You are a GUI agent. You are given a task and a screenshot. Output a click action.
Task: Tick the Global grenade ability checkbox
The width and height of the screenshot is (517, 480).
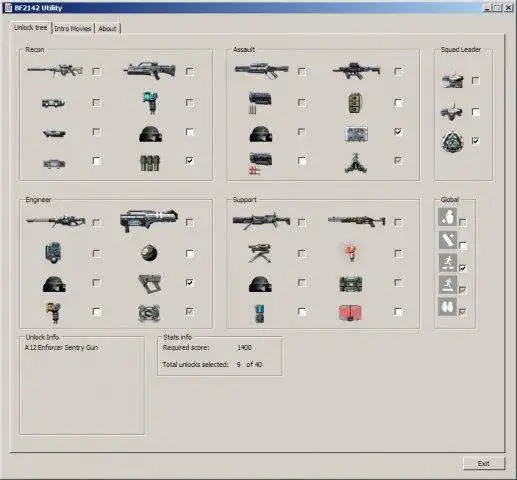tap(463, 222)
